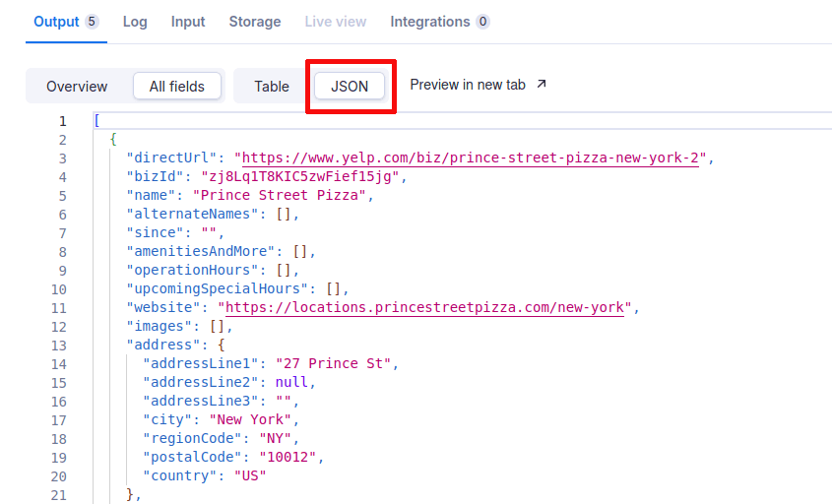The image size is (832, 504).
Task: Select the Live view tab
Action: pos(336,22)
